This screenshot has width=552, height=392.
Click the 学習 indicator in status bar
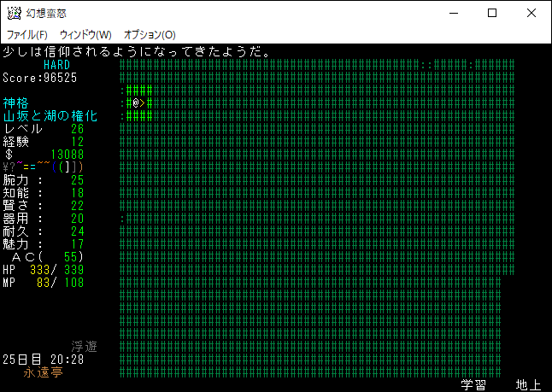point(473,385)
